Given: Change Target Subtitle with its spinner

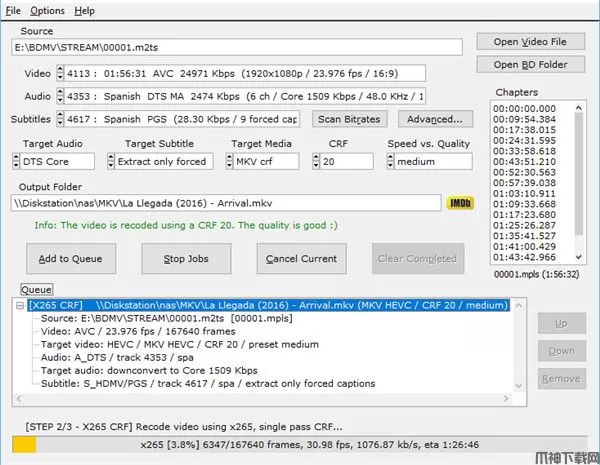Looking at the screenshot, I should (x=110, y=161).
